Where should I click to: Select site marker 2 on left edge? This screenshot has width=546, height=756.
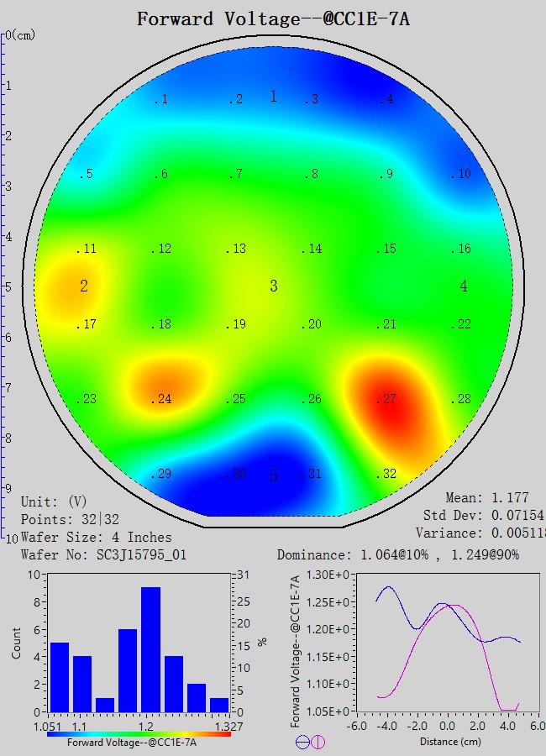[x=84, y=286]
